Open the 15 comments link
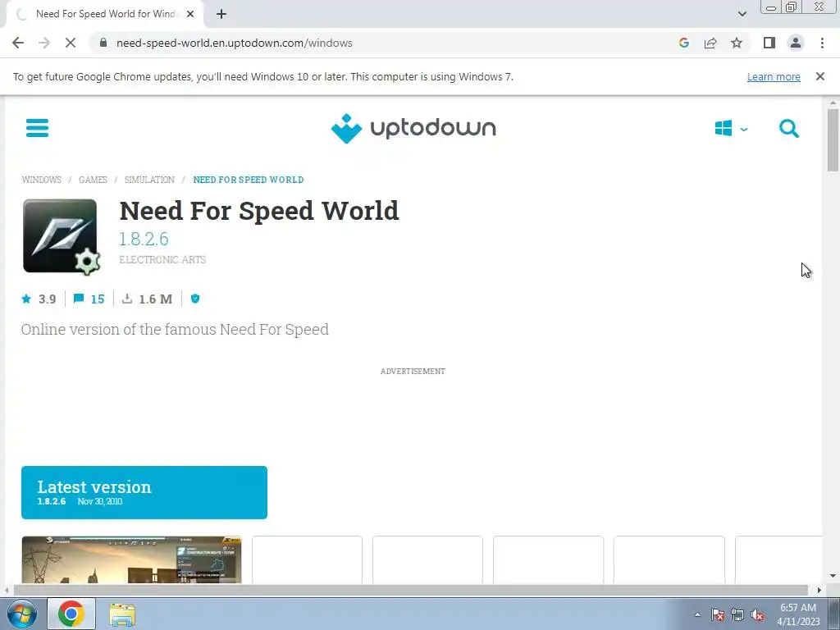Viewport: 840px width, 630px height. (89, 299)
